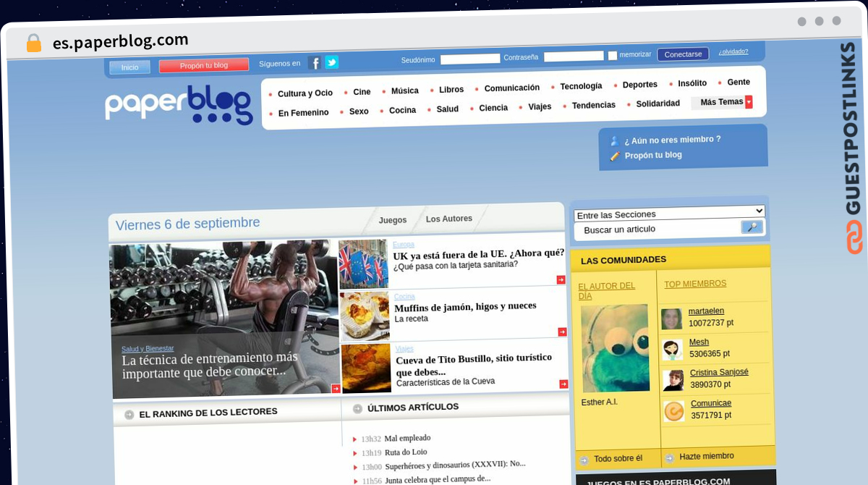Click the Inicio button
Image resolution: width=868 pixels, height=485 pixels.
tap(130, 67)
